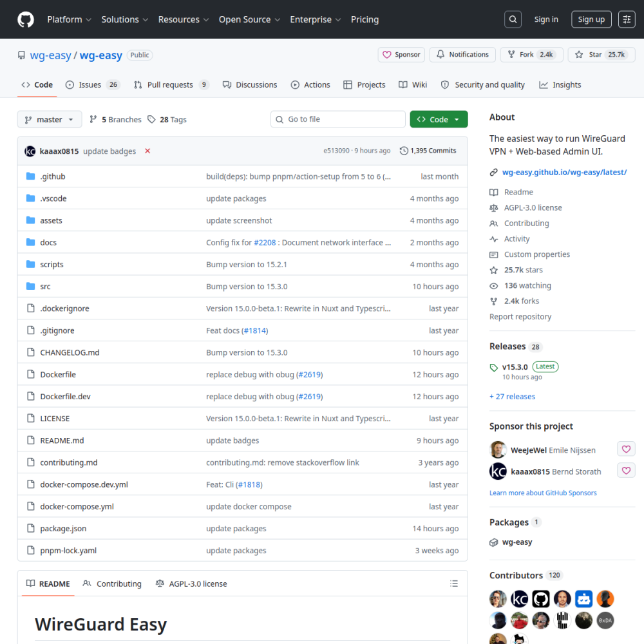
Task: Open the Security and quality tab
Action: pos(482,84)
